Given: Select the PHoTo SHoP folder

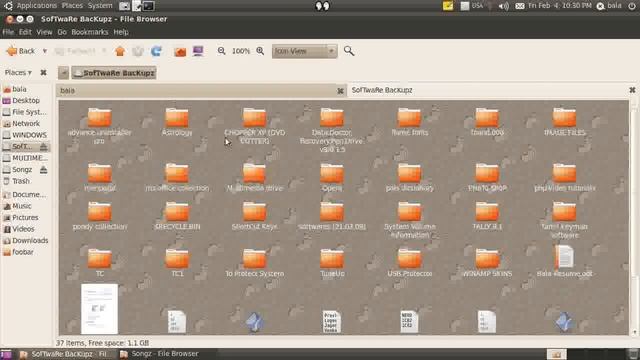Looking at the screenshot, I should pyautogui.click(x=487, y=173).
